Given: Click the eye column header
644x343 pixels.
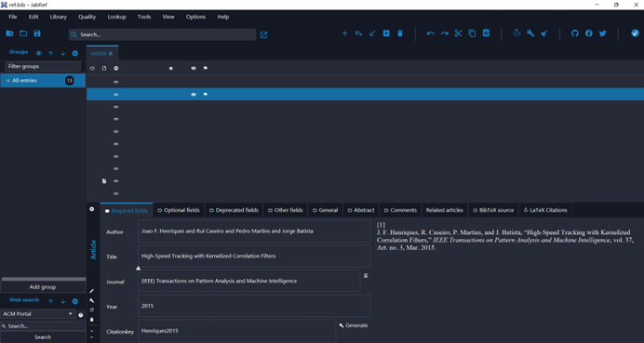Looking at the screenshot, I should tap(194, 68).
